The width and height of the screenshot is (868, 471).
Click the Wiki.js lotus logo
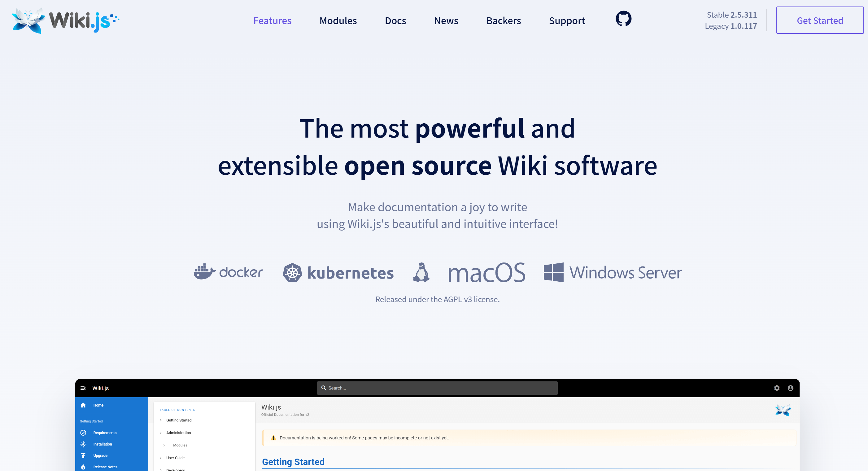pyautogui.click(x=28, y=20)
